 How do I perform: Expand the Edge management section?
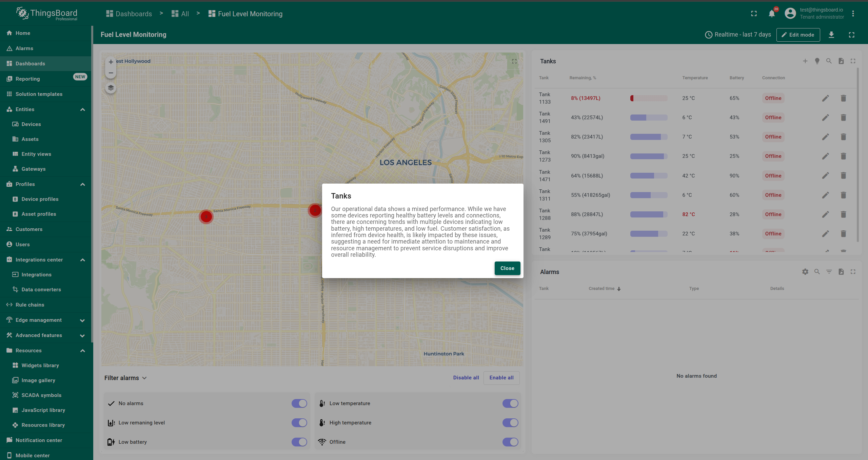[x=82, y=320]
